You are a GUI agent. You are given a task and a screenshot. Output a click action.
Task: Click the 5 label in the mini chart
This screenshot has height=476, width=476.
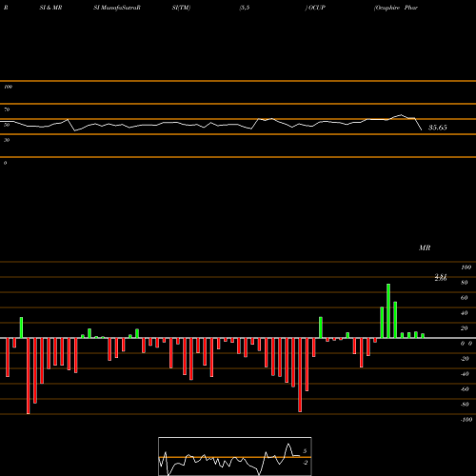click(305, 451)
